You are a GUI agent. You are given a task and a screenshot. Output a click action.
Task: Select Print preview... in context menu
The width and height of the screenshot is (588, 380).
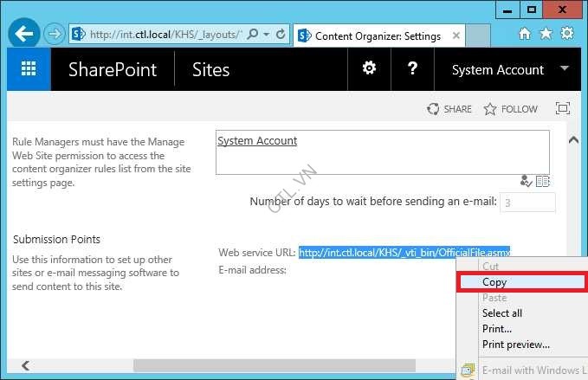pos(515,345)
